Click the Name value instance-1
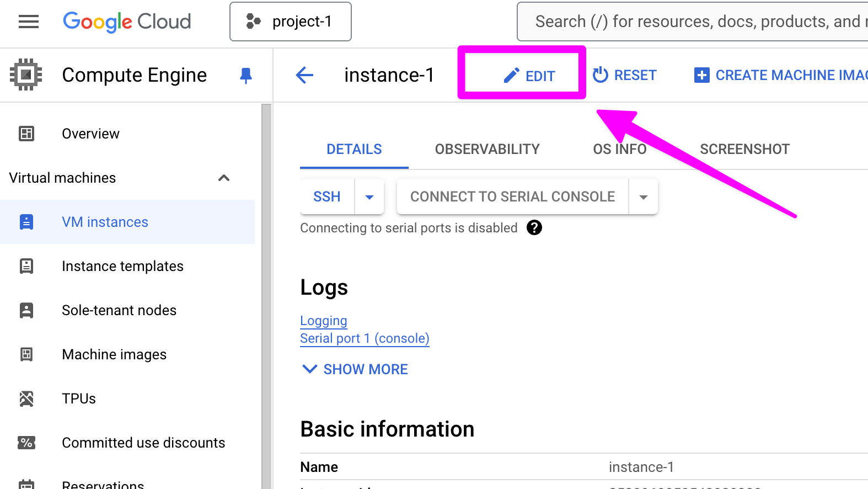868x489 pixels. click(641, 467)
